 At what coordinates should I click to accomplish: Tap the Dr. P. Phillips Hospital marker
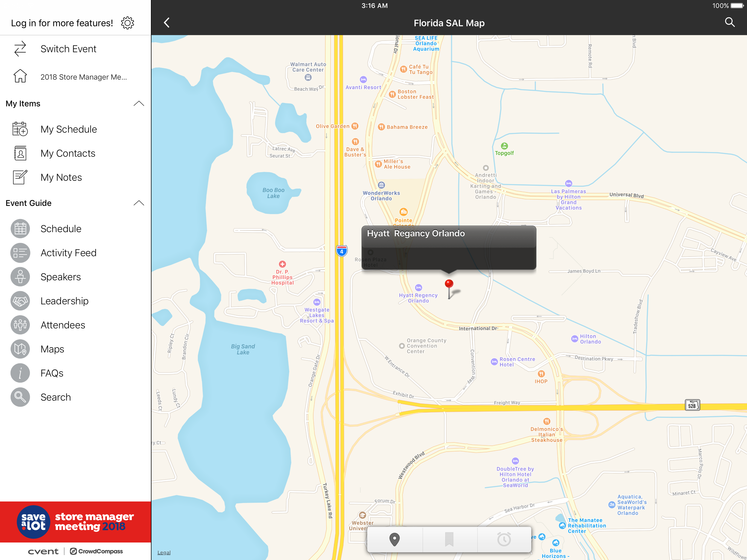tap(282, 264)
